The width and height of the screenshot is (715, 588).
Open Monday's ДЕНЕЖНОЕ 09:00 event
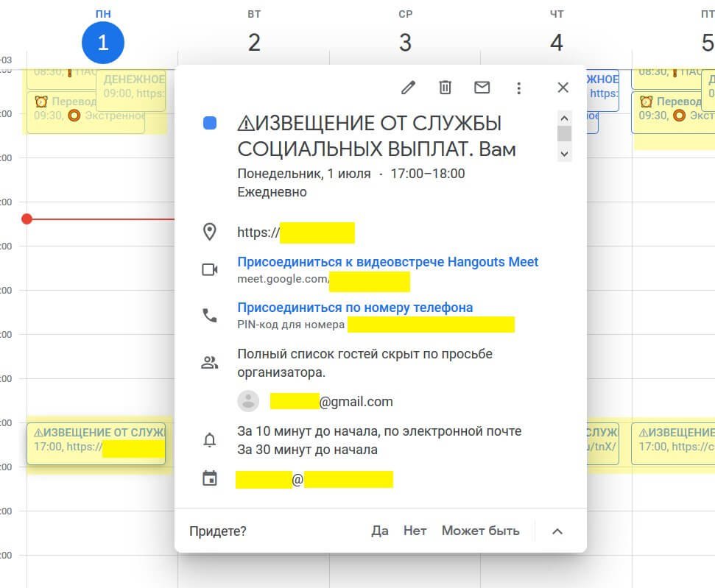coord(131,91)
